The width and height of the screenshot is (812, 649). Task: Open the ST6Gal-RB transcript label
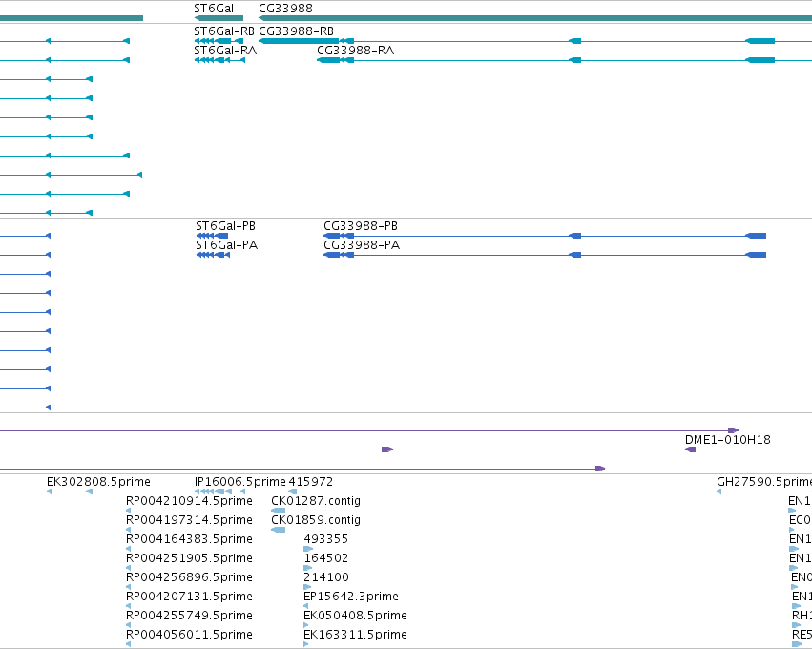(x=223, y=31)
